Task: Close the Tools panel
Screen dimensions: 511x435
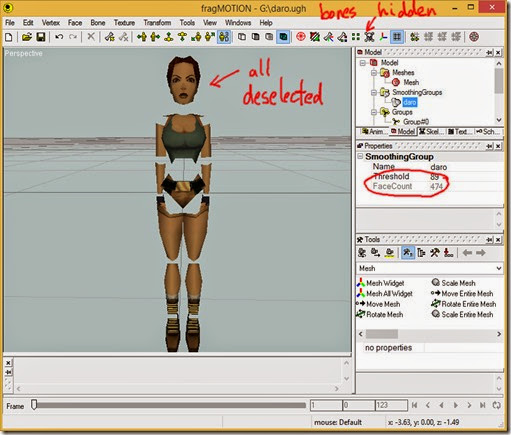Action: click(498, 240)
